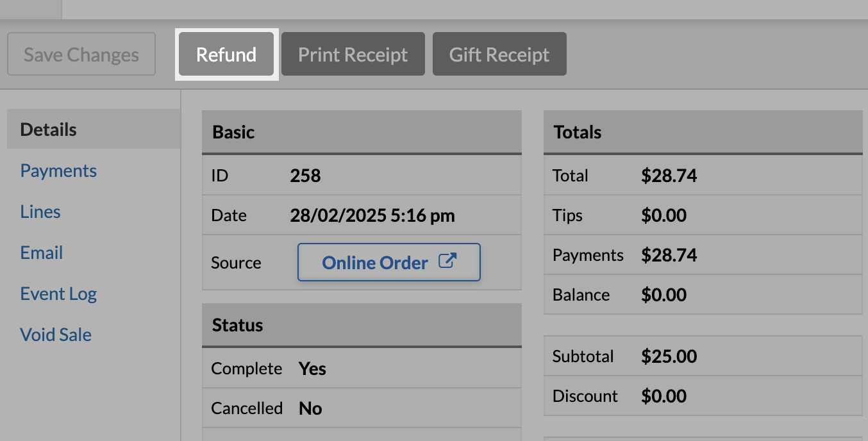
Task: Click the Refund button
Action: 226,54
